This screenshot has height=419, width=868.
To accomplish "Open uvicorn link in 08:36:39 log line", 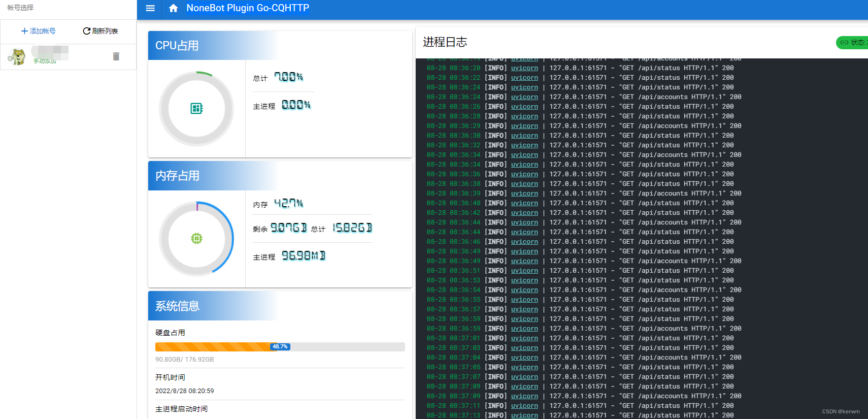I will (x=524, y=194).
